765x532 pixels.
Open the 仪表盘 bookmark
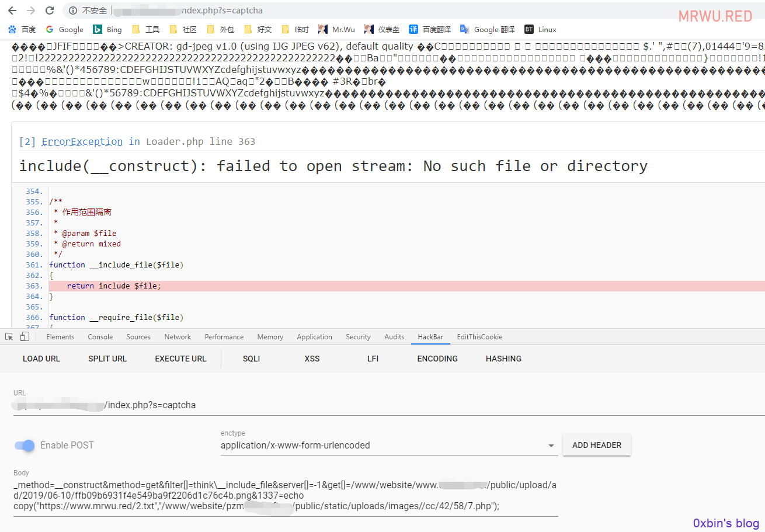click(x=382, y=29)
